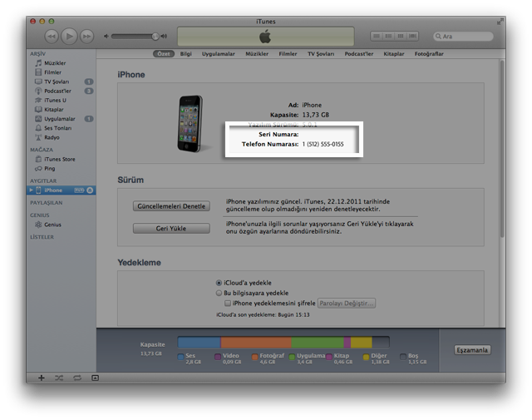
Task: Select iCloud'a yedekle radio option
Action: (219, 283)
